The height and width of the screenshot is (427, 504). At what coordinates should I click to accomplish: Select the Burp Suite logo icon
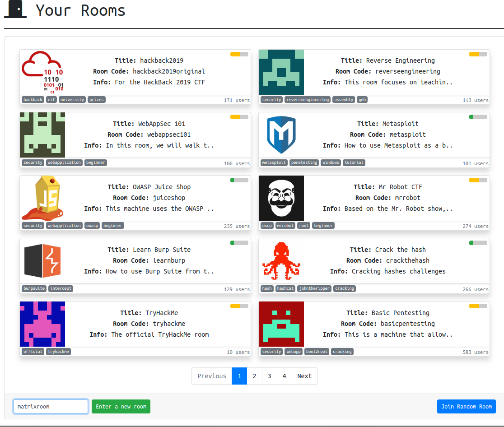[42, 260]
